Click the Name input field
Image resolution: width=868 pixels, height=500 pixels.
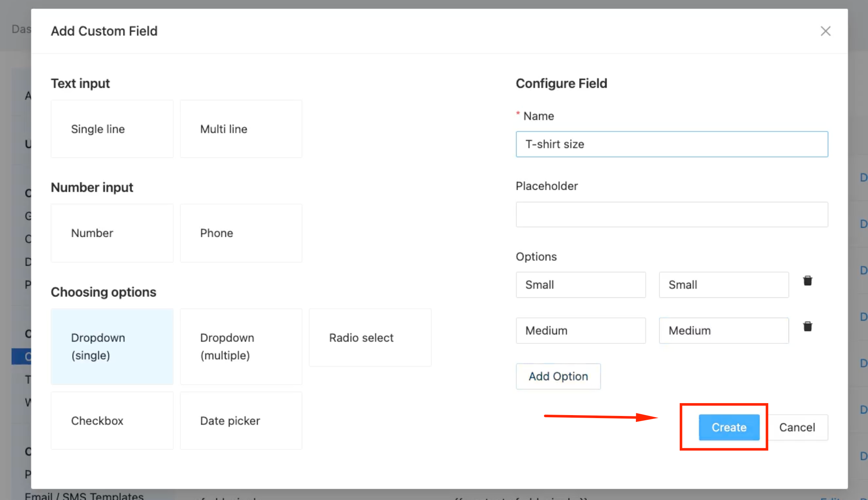(x=672, y=144)
